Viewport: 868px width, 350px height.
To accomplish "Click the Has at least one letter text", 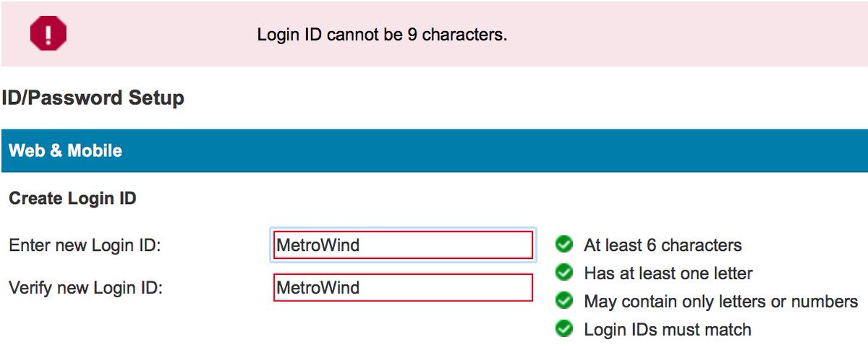I will [668, 273].
